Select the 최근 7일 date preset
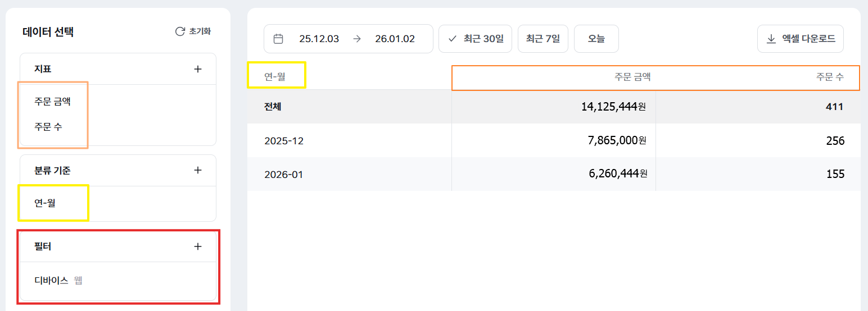 (542, 39)
